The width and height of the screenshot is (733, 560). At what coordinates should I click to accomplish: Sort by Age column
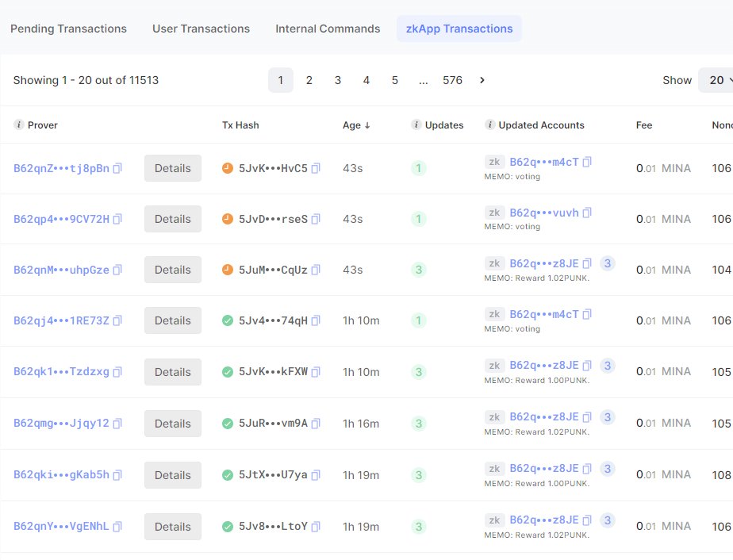pyautogui.click(x=356, y=125)
